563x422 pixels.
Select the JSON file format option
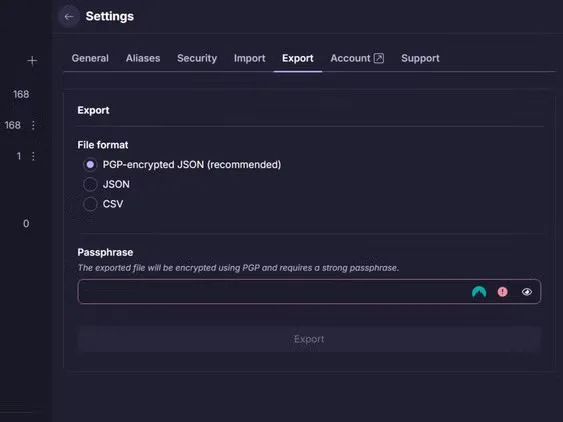90,184
